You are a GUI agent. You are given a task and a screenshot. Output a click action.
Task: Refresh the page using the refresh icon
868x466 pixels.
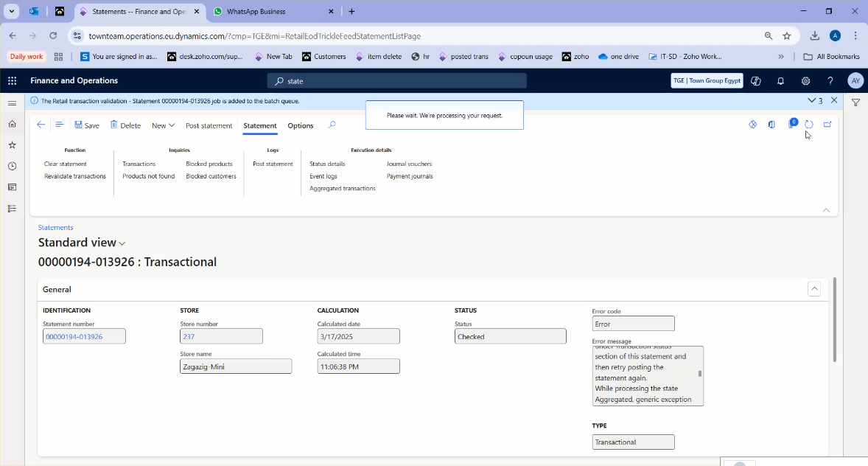pyautogui.click(x=809, y=125)
